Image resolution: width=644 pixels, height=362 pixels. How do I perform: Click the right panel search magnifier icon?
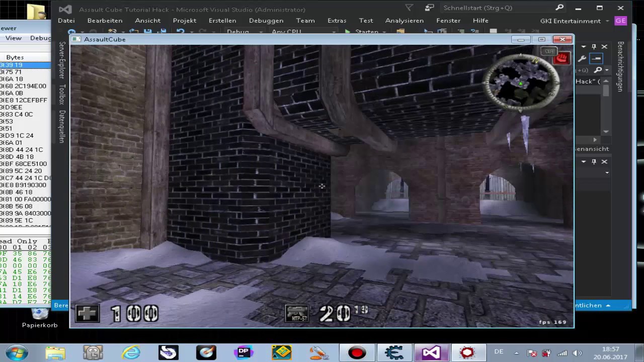point(598,70)
